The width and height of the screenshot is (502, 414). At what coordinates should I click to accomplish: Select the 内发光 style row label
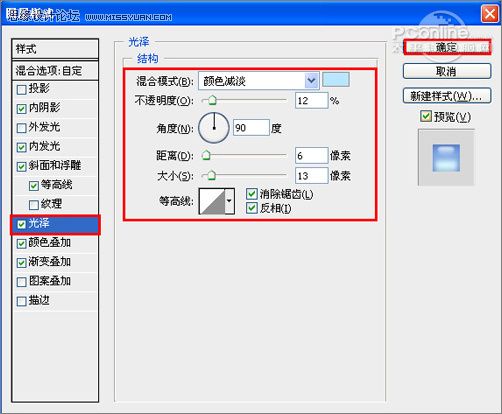pos(44,146)
